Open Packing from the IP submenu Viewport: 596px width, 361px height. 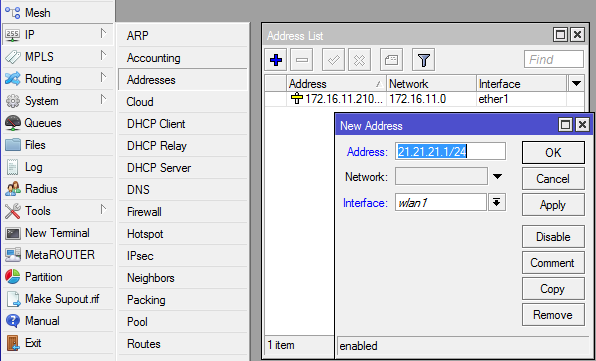pyautogui.click(x=183, y=300)
